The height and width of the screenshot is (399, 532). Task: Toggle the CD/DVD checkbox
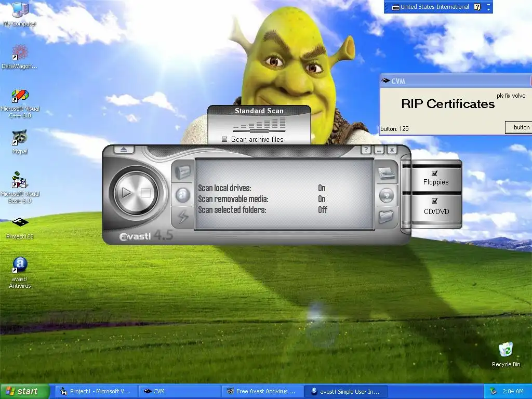click(x=434, y=201)
